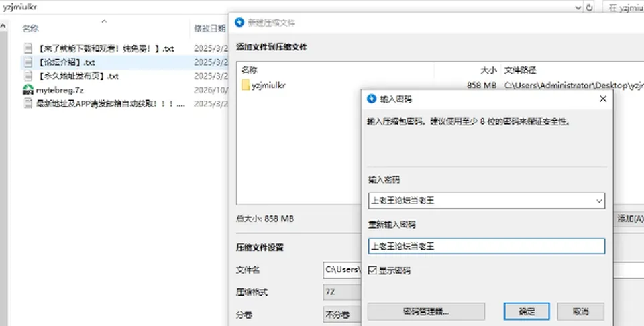Sort Explorer files by 修改日期 column
644x326 pixels.
(x=210, y=28)
